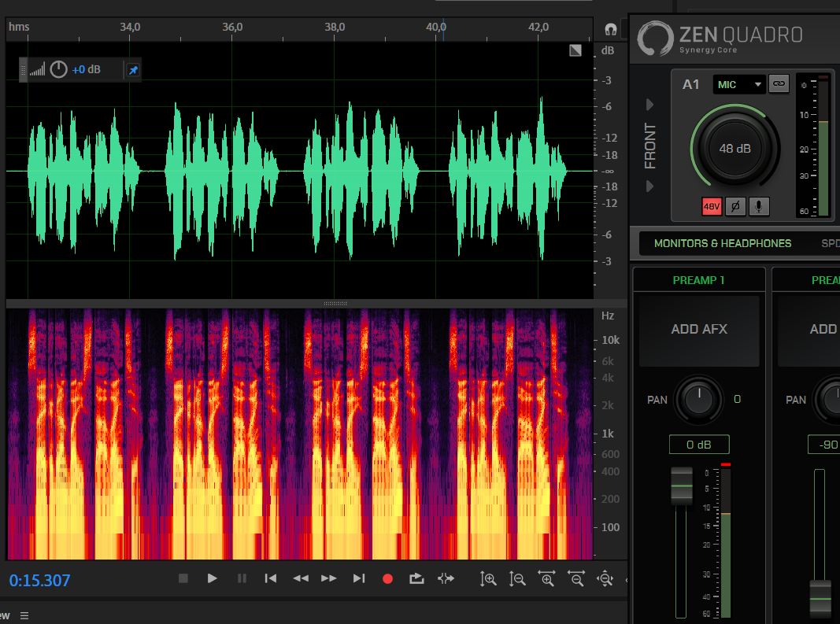Toggle 48V phantom power on A1
This screenshot has height=624, width=840.
click(712, 206)
